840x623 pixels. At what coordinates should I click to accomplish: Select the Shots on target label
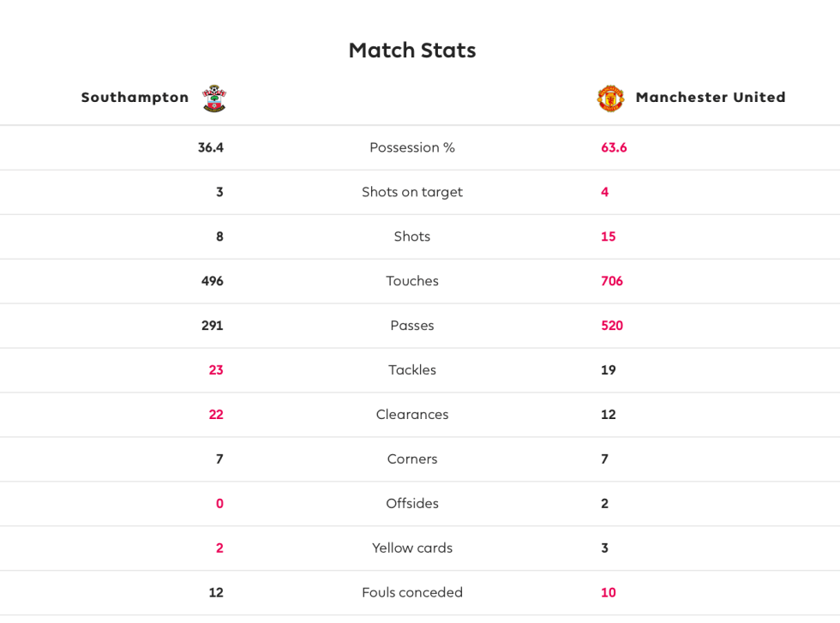click(x=412, y=192)
